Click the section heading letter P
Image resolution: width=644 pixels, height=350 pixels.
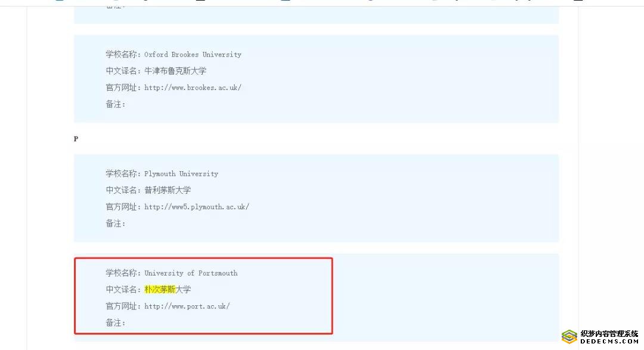(76, 139)
